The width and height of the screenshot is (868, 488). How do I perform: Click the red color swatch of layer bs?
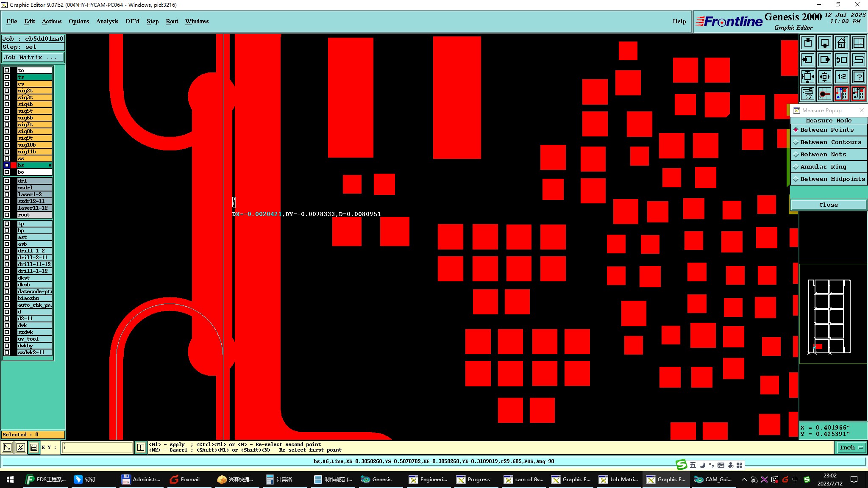14,165
